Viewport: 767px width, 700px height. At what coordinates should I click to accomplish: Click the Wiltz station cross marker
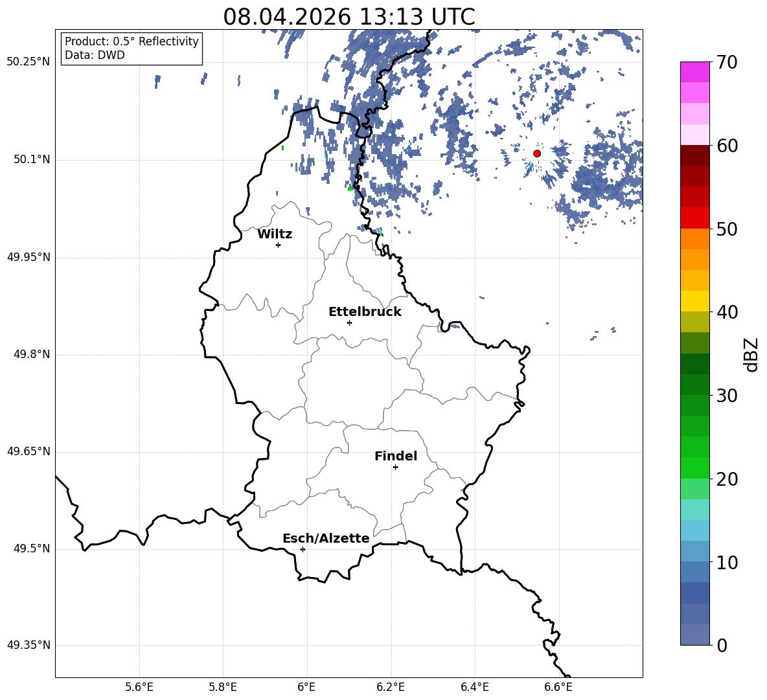[278, 245]
